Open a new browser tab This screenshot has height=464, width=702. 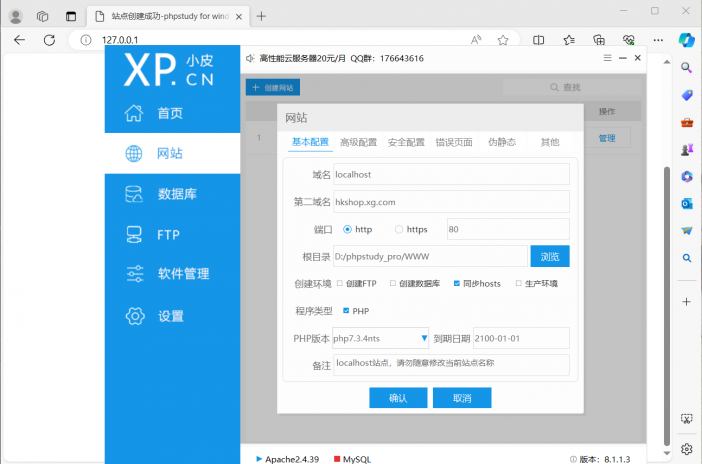(x=261, y=16)
